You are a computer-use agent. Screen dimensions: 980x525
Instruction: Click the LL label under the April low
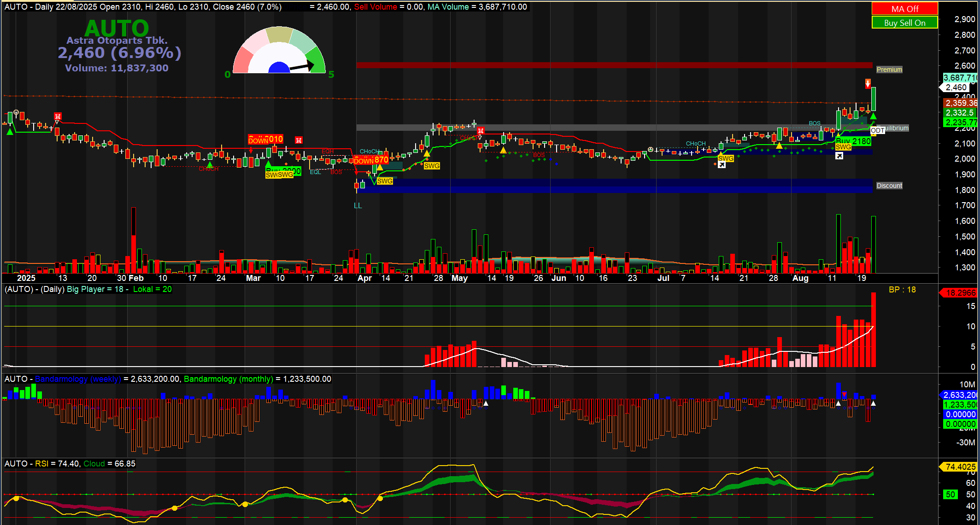tap(358, 206)
